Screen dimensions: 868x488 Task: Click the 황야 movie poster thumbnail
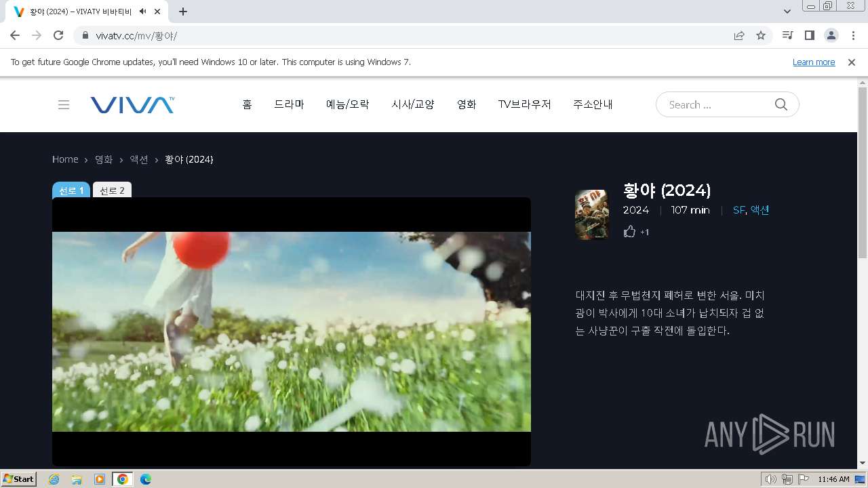[x=592, y=215]
